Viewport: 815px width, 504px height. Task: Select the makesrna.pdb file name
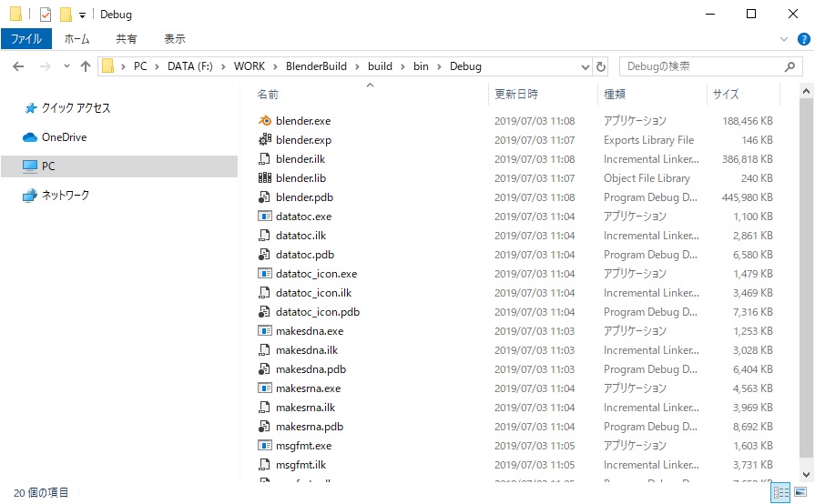coord(310,427)
